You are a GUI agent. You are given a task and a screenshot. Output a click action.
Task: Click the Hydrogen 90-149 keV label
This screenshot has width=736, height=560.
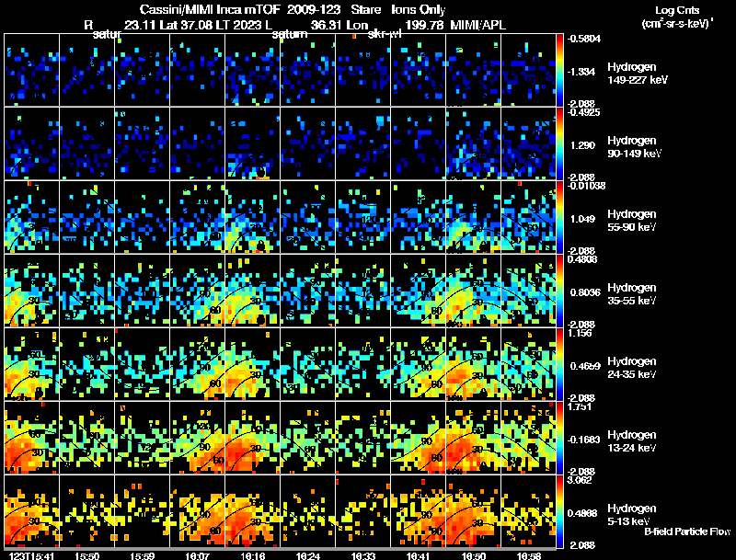point(635,147)
